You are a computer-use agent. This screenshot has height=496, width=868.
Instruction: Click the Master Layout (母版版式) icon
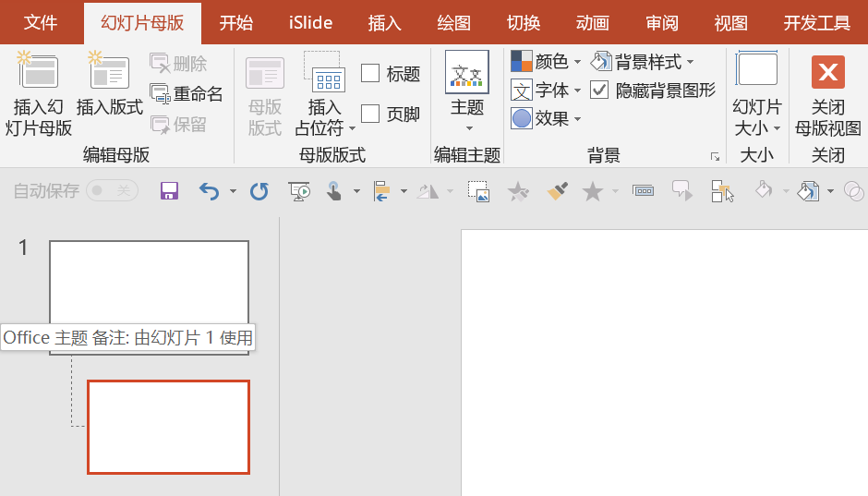tap(265, 72)
